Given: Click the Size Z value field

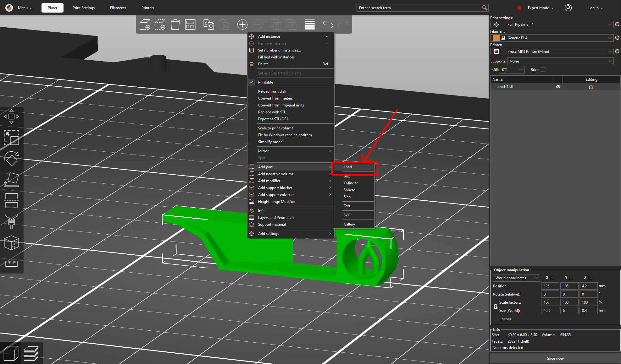Looking at the screenshot, I should [588, 311].
